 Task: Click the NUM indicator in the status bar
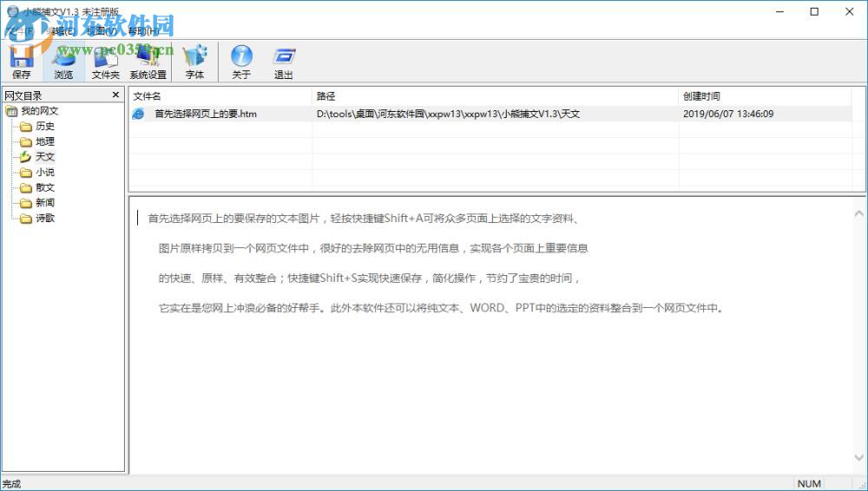(x=809, y=484)
